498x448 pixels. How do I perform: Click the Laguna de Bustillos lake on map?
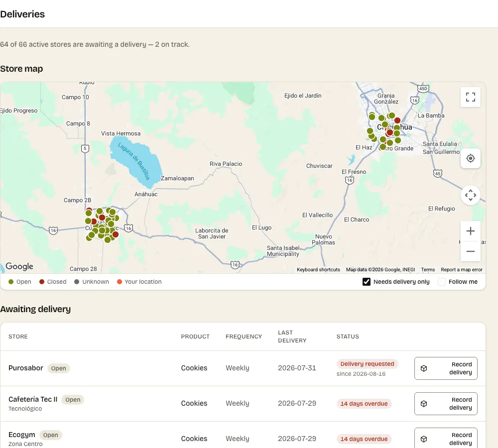(x=136, y=163)
